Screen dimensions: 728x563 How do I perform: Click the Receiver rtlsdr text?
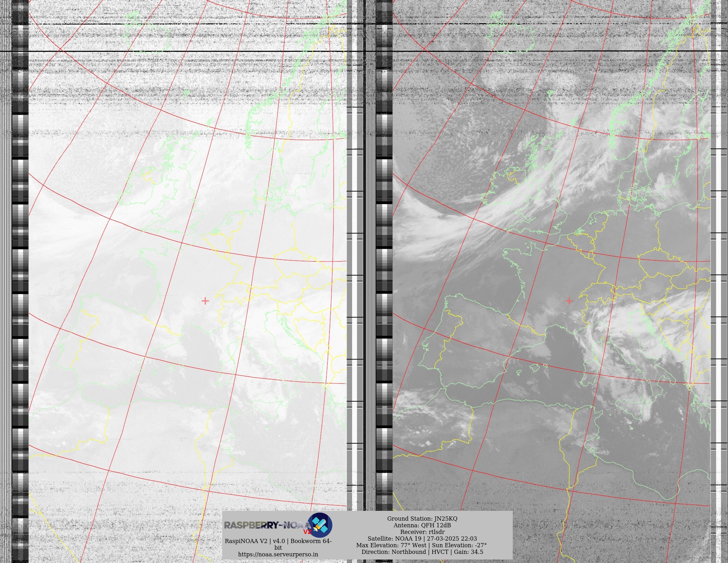422,532
